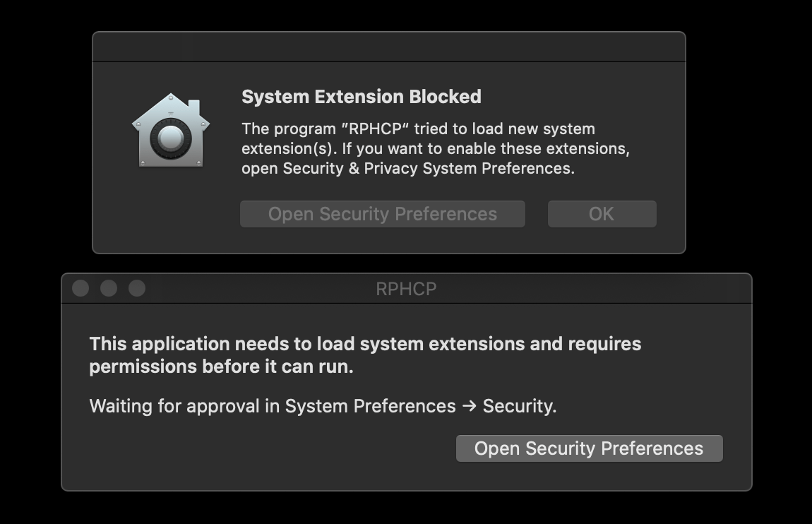
Task: Click the Security & Privacy house icon
Action: pos(170,131)
